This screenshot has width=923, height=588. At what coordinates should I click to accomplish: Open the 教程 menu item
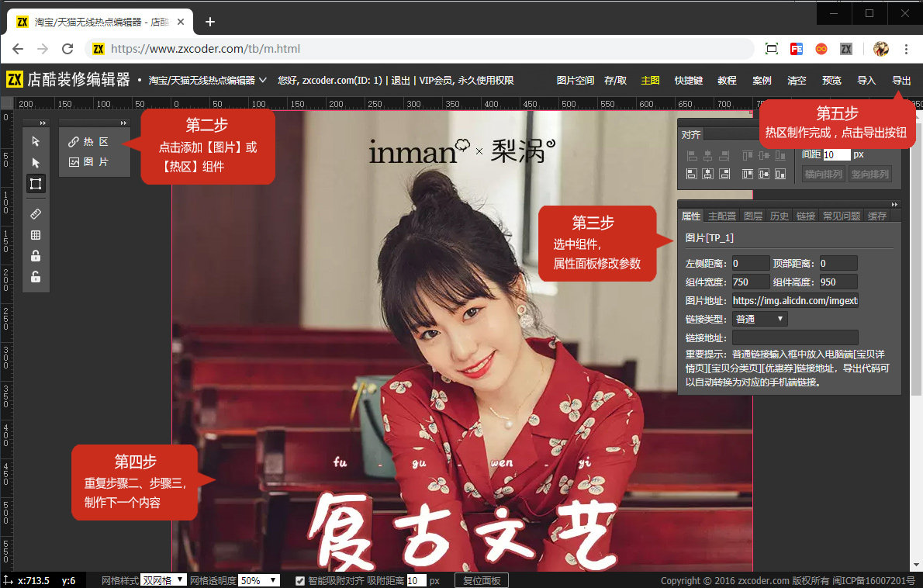tap(727, 80)
